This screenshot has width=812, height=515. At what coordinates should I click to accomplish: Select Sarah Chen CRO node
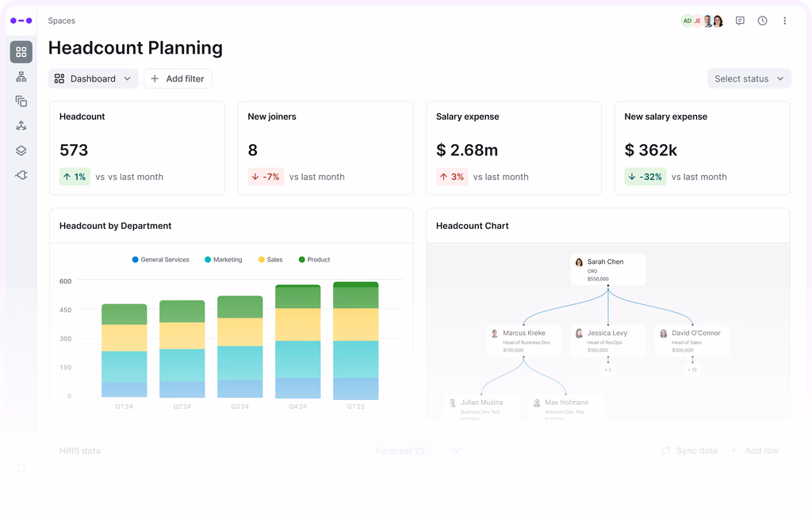[x=608, y=269]
